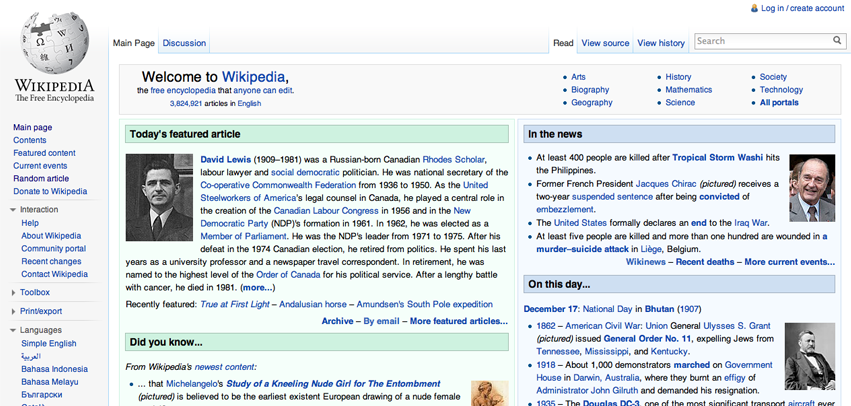View Recent changes in sidebar

51,261
